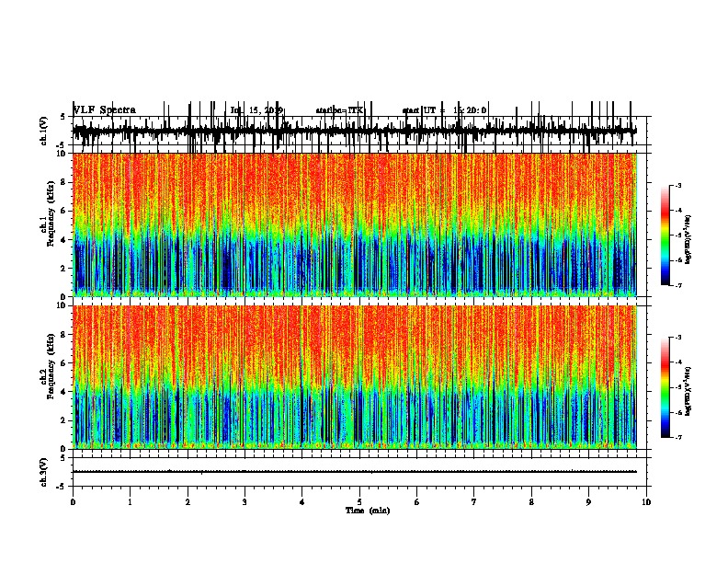This screenshot has height=563, width=728.
Task: Click time axis tick label '6'
Action: tap(417, 502)
